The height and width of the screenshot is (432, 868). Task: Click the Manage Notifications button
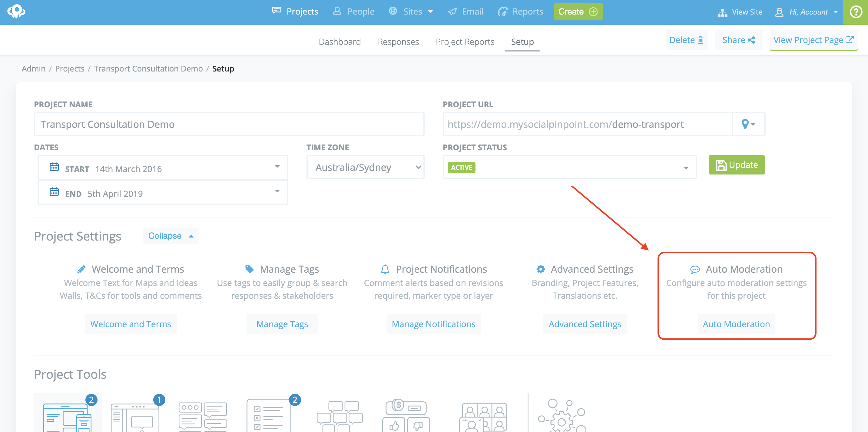click(433, 324)
